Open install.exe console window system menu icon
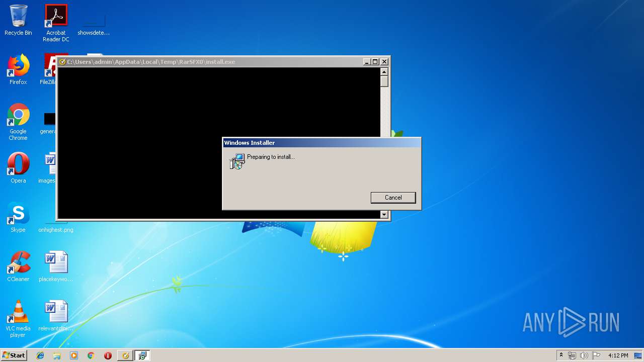This screenshot has height=362, width=644. coord(62,62)
